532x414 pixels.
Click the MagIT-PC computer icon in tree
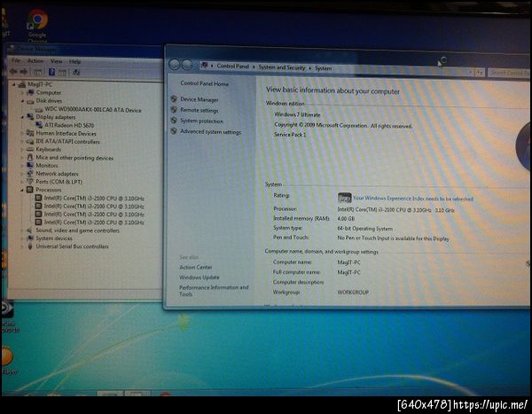tap(21, 84)
